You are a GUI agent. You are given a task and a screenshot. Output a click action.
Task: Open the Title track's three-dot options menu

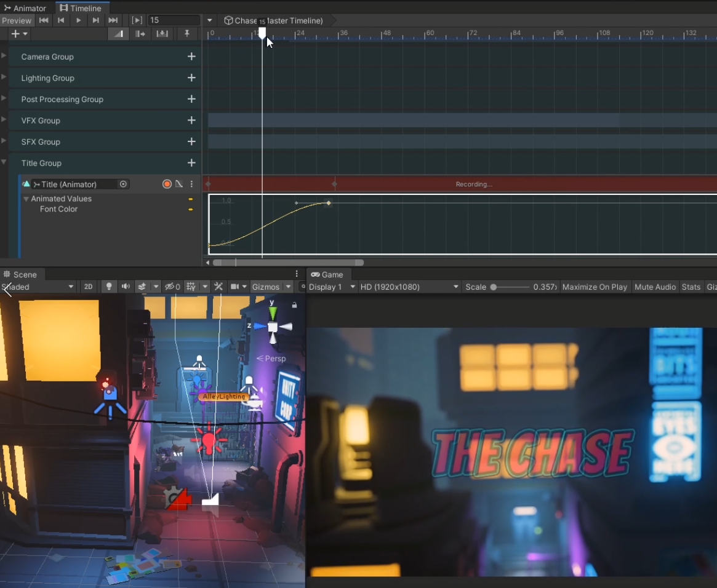[x=191, y=184]
